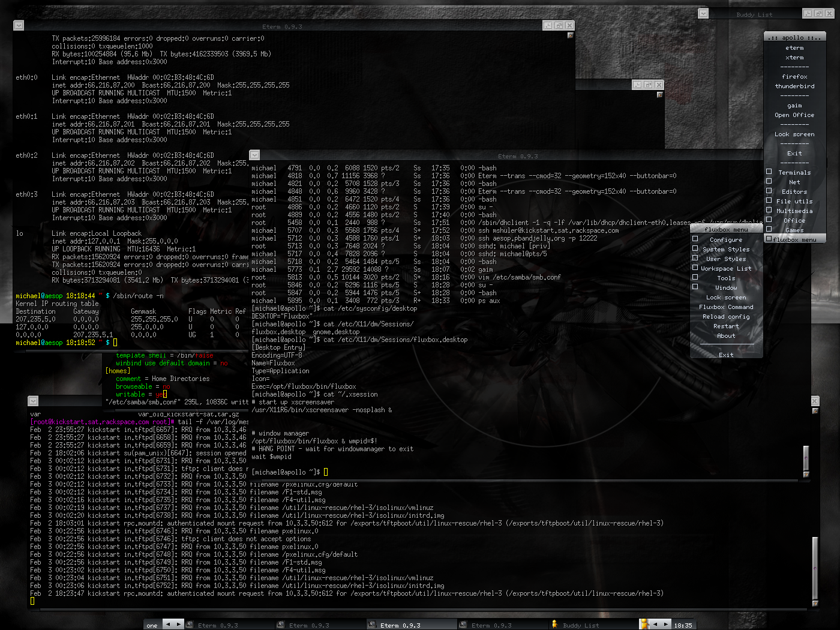The image size is (840, 630).
Task: Click 'eth0:0' interface label in ifconfig output
Action: coord(26,77)
